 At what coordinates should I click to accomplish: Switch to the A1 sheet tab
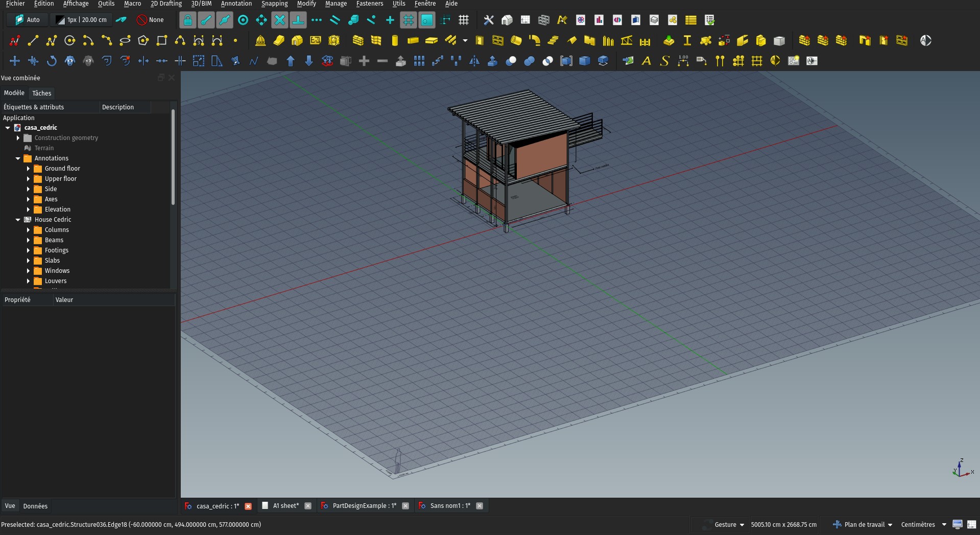286,506
